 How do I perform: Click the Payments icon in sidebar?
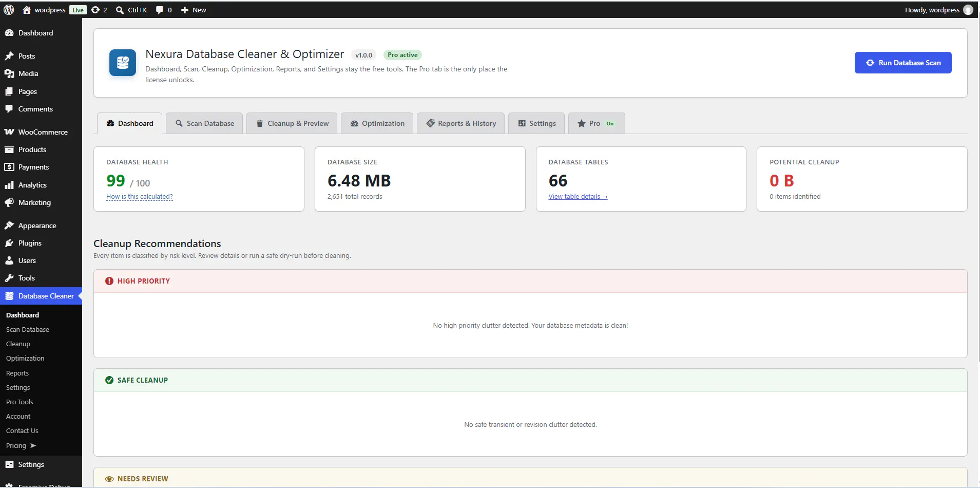coord(9,167)
